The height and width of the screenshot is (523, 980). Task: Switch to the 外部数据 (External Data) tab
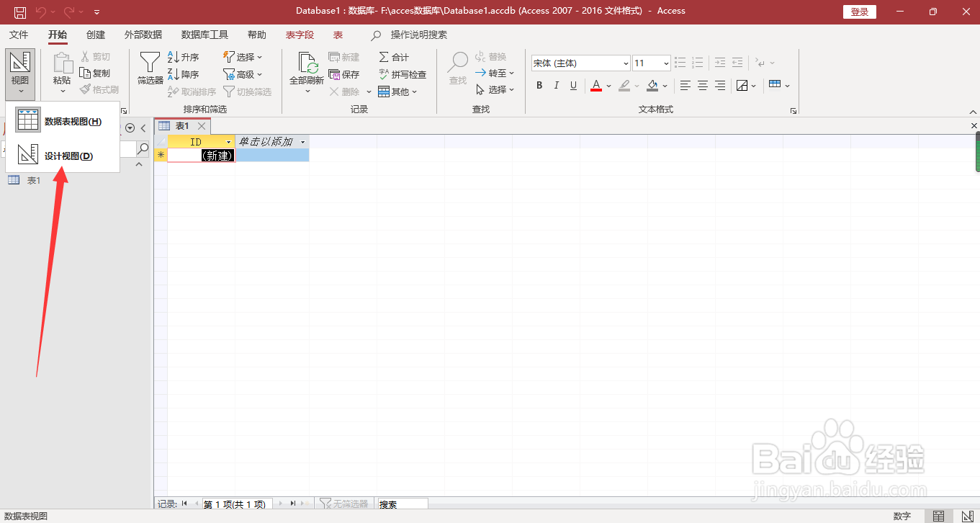pos(143,35)
